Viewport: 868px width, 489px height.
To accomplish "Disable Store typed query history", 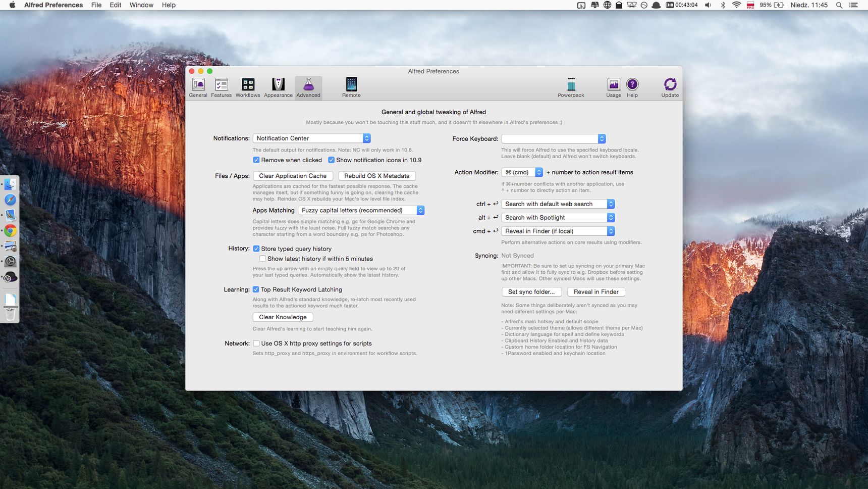I will pos(256,249).
